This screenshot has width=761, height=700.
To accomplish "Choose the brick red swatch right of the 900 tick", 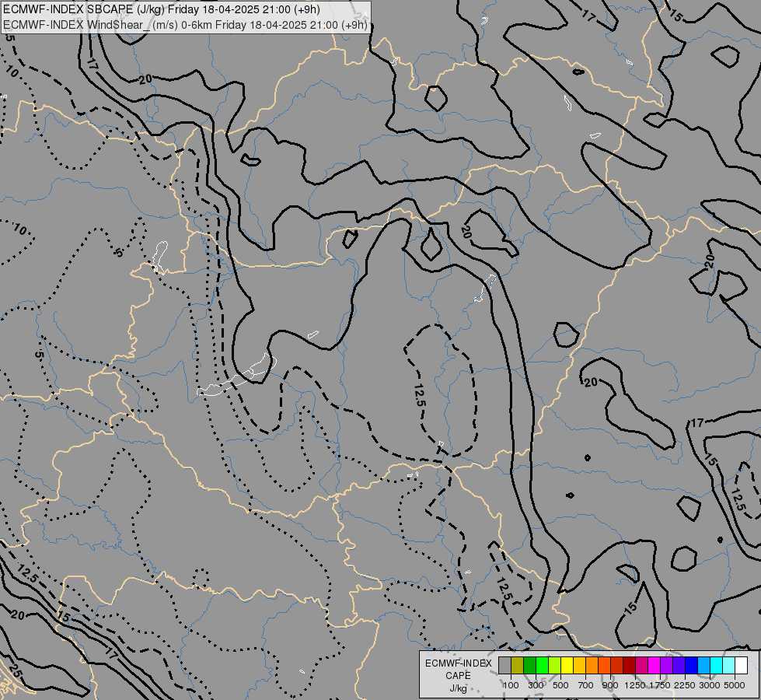I will point(617,665).
